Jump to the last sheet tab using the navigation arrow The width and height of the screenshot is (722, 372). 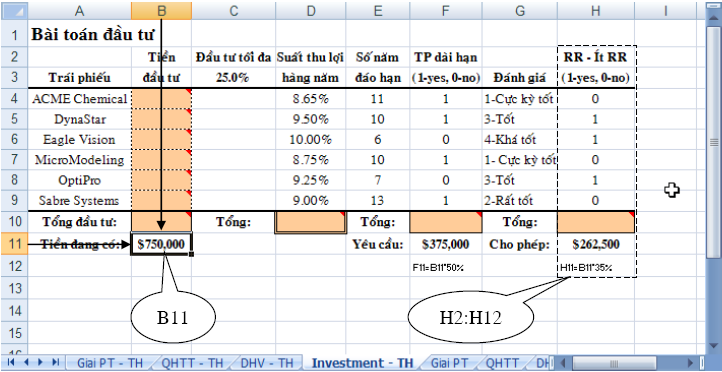55,362
